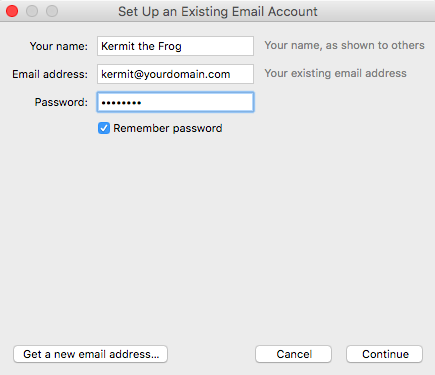The width and height of the screenshot is (435, 375).
Task: Click the 'Password:' field label
Action: pyautogui.click(x=61, y=102)
